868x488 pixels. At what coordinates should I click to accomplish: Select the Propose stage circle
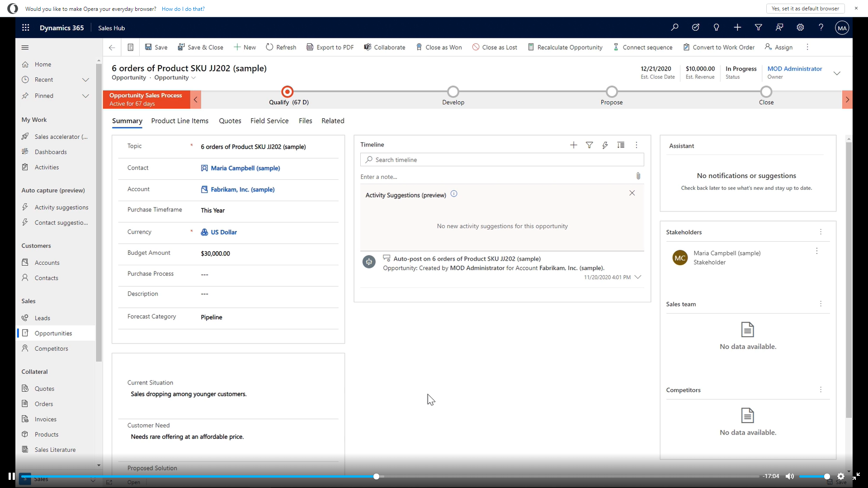612,92
